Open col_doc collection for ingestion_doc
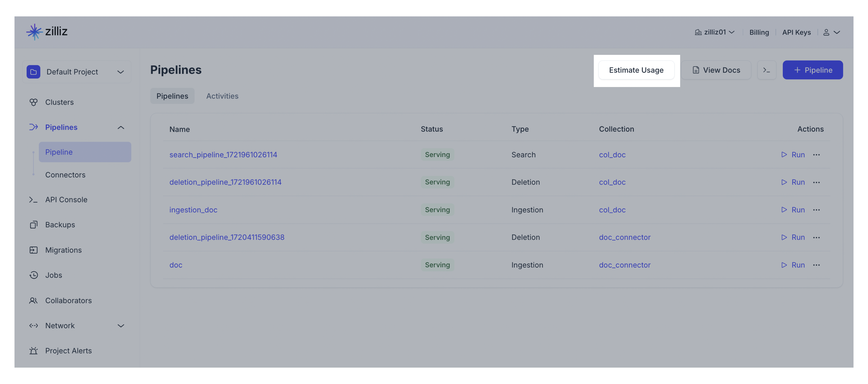Screen dimensions: 868x384 coord(612,210)
